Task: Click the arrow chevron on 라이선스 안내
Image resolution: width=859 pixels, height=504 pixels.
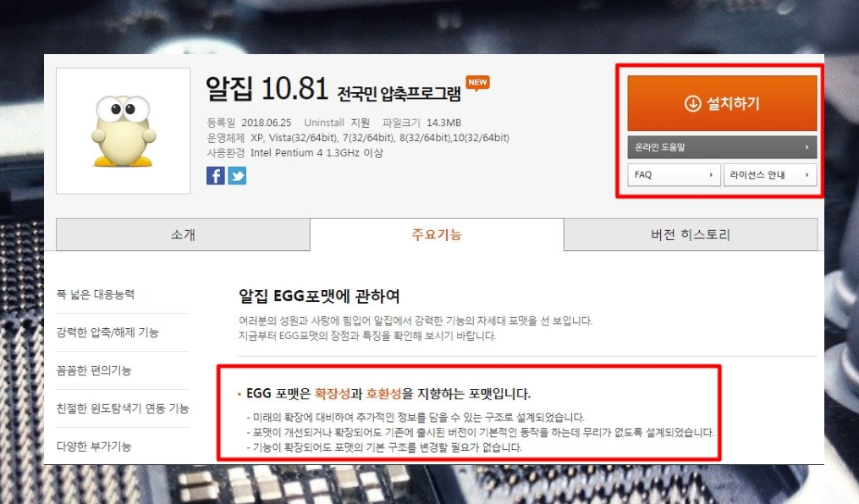Action: click(x=807, y=174)
